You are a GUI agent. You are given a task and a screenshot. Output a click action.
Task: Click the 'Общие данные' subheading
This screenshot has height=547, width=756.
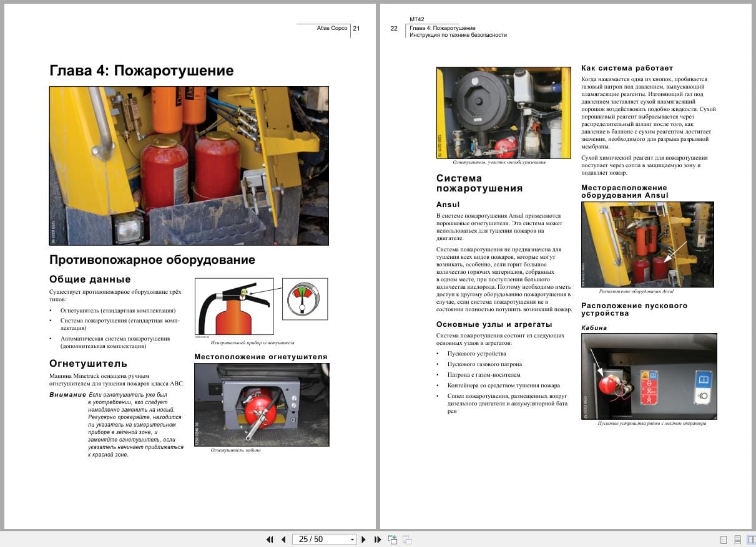(x=90, y=279)
